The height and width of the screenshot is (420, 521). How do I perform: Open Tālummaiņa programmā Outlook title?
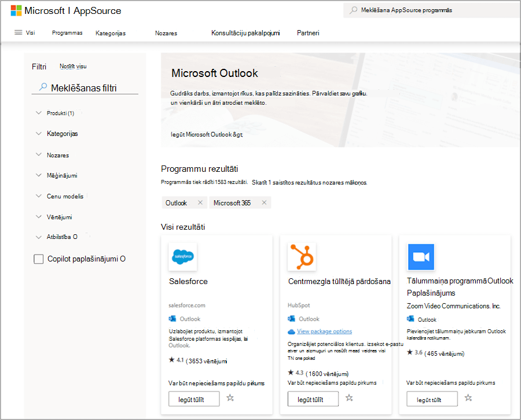[460, 287]
